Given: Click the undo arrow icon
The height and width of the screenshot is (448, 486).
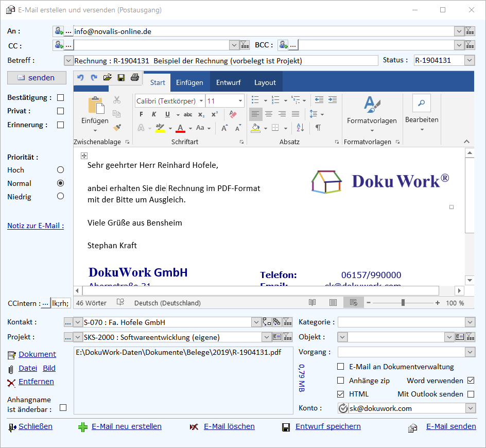Looking at the screenshot, I should (x=80, y=78).
